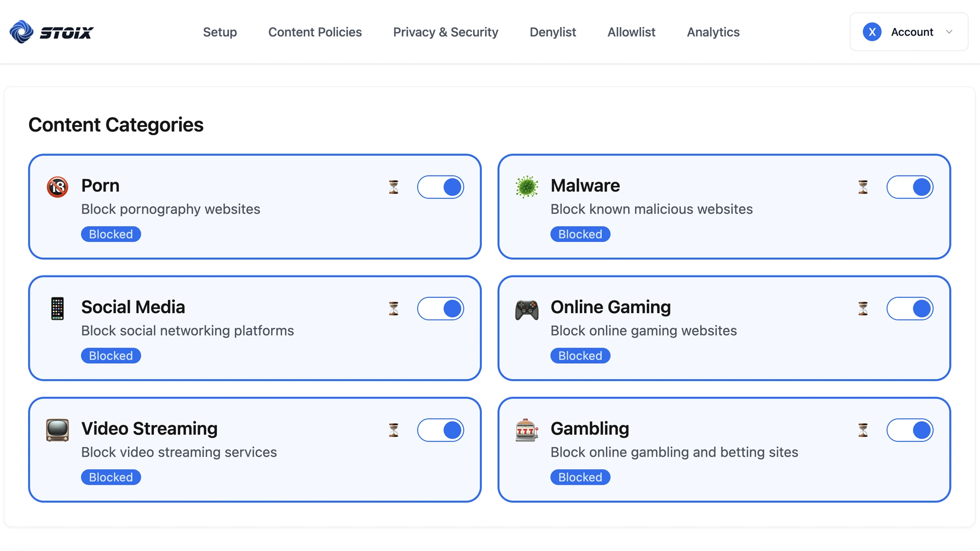980x551 pixels.
Task: Click the Blocked badge on Video Streaming
Action: click(x=110, y=477)
